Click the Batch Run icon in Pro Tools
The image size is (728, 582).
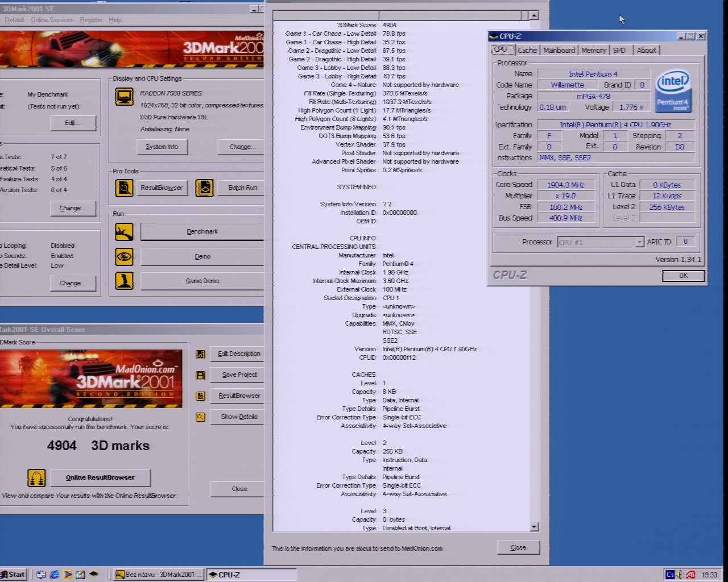(204, 188)
